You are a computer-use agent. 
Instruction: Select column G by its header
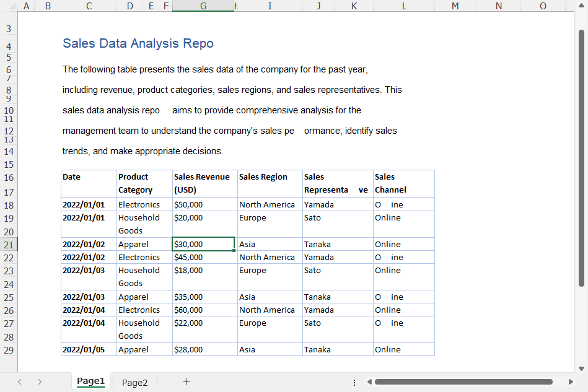pos(203,6)
